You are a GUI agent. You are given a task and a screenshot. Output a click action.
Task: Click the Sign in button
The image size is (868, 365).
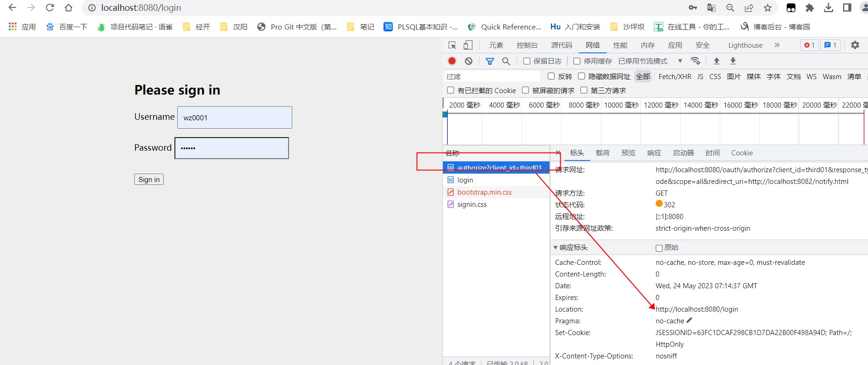tap(149, 179)
